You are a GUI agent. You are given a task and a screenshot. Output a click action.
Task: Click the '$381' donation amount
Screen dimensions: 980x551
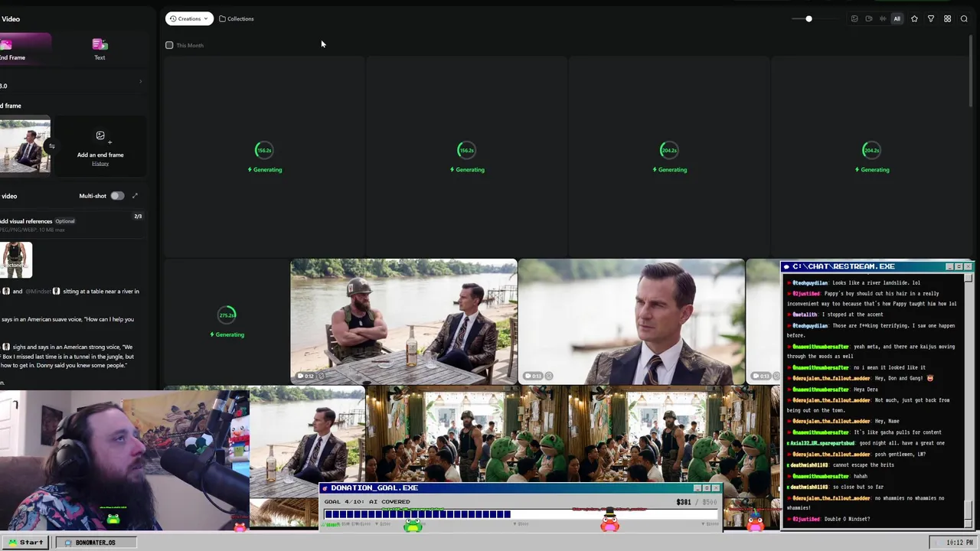684,502
